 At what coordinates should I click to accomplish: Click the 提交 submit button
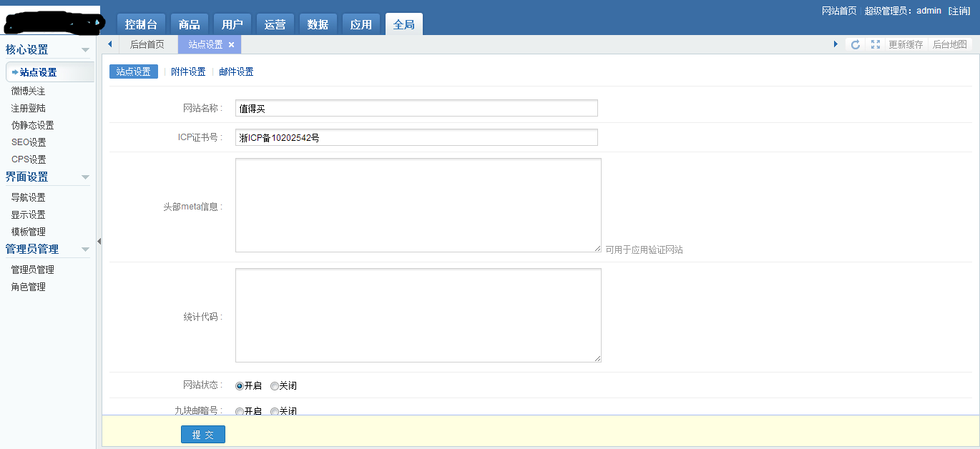click(x=203, y=435)
